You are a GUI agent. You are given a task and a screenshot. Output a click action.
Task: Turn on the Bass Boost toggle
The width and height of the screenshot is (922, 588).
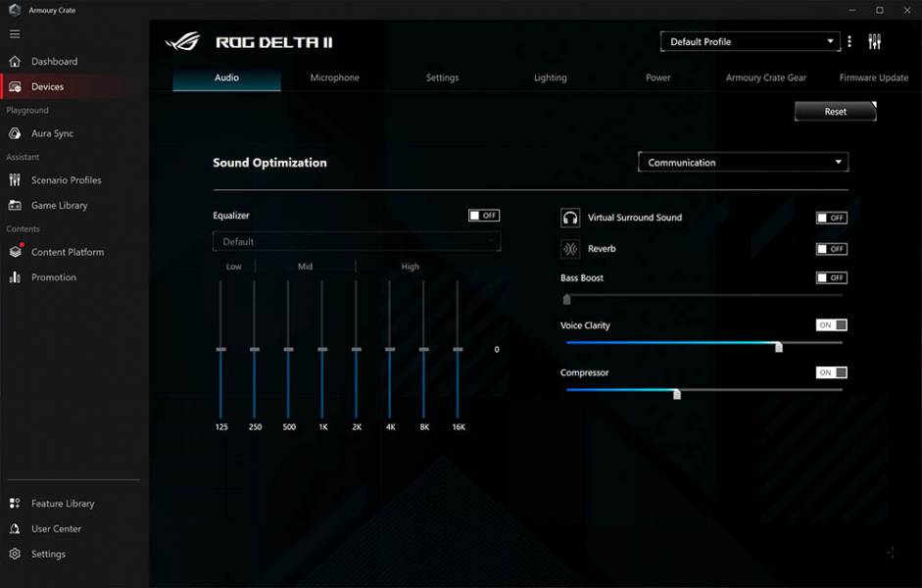[x=832, y=277]
